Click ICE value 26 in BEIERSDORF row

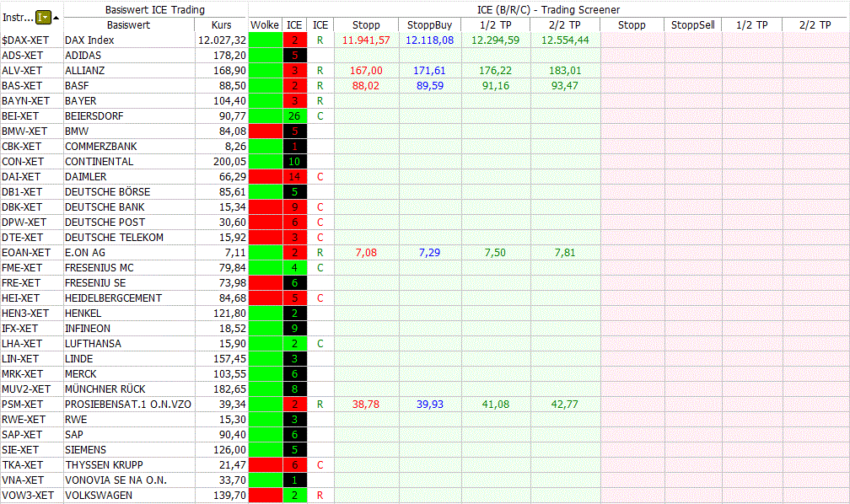coord(294,116)
